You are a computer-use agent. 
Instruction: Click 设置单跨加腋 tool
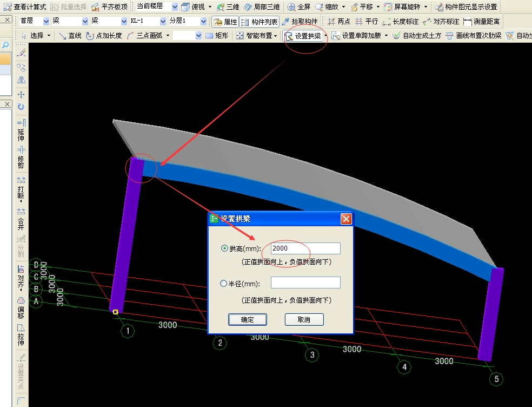(357, 36)
